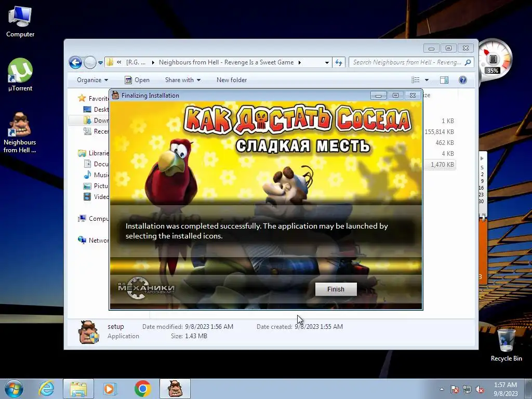The height and width of the screenshot is (399, 532).
Task: Select Network in navigation pane
Action: pyautogui.click(x=94, y=240)
